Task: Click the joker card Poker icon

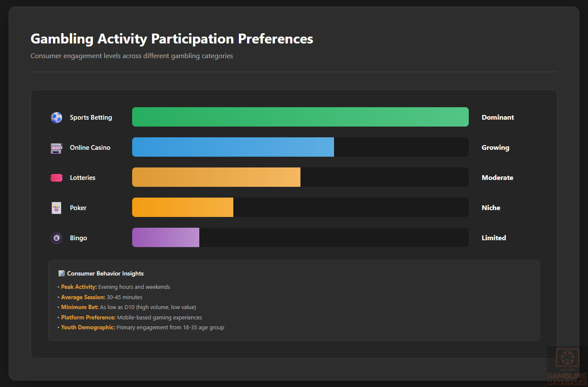Action: tap(56, 208)
